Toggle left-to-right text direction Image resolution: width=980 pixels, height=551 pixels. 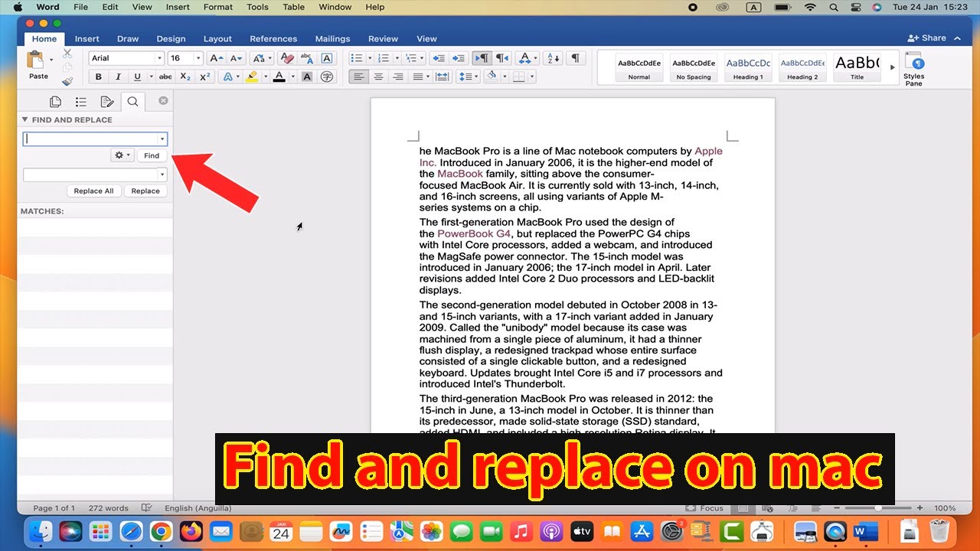point(482,58)
